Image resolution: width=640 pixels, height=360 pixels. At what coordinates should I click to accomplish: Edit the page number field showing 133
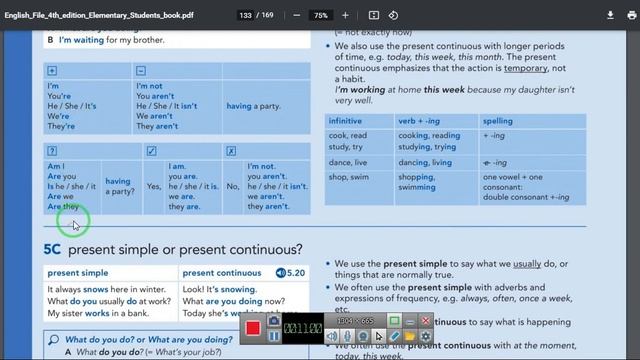(x=245, y=15)
